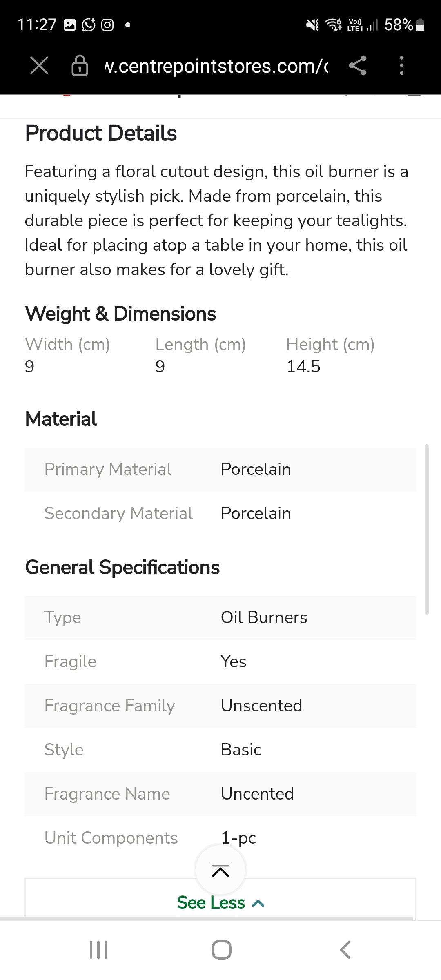Tap the battery percentage indicator
This screenshot has height=980, width=441.
click(404, 25)
